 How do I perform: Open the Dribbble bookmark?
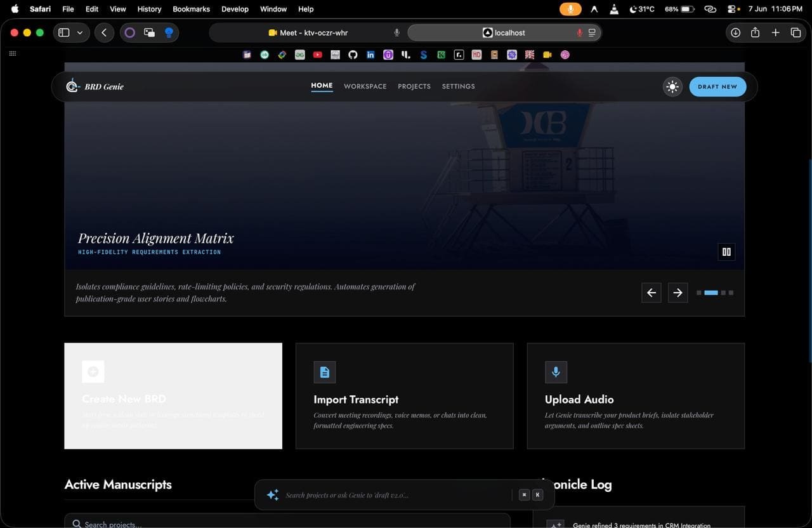pyautogui.click(x=565, y=55)
